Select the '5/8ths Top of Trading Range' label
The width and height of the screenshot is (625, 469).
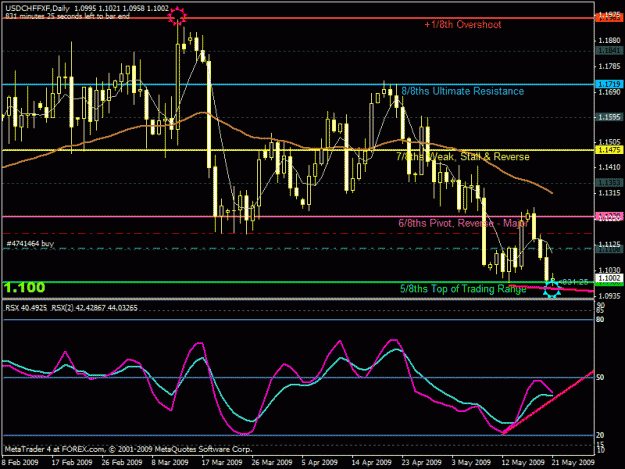click(463, 289)
